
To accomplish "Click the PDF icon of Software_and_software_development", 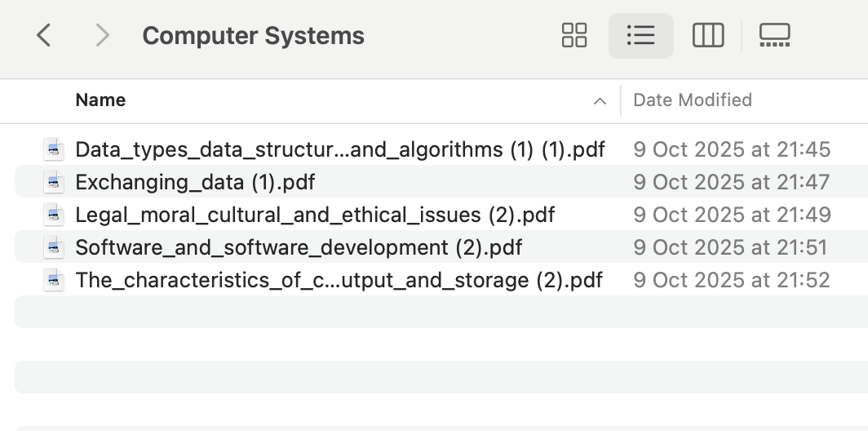I will tap(55, 247).
